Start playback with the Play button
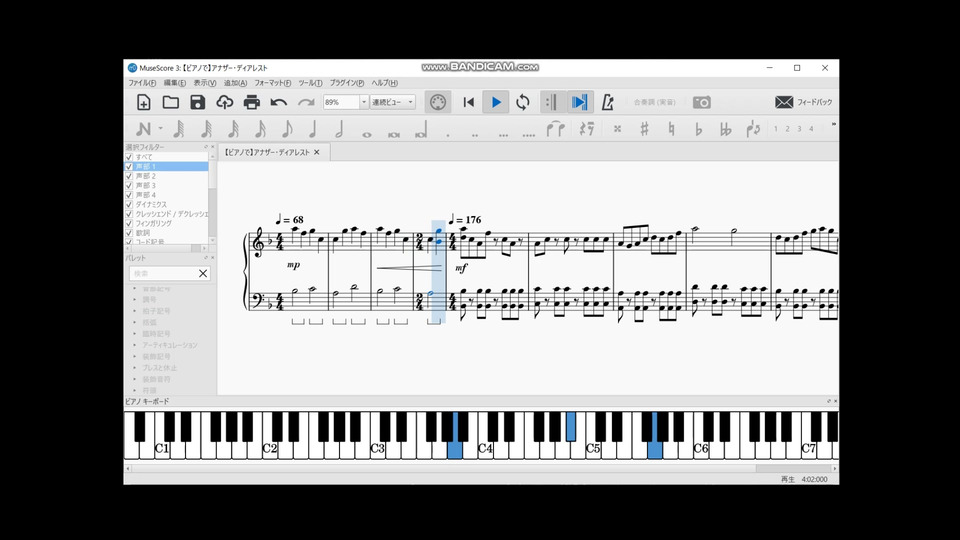This screenshot has height=540, width=960. 496,102
